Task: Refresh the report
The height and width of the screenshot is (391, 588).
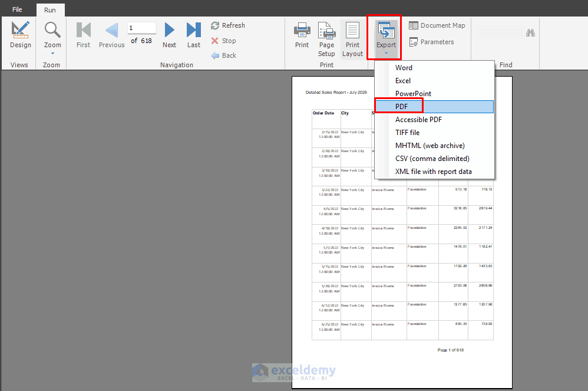Action: pos(227,25)
